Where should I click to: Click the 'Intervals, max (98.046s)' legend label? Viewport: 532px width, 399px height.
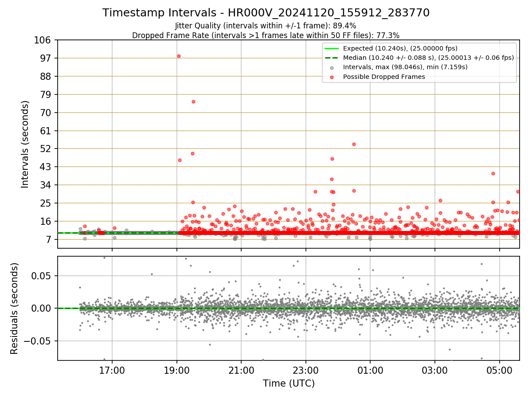point(405,67)
